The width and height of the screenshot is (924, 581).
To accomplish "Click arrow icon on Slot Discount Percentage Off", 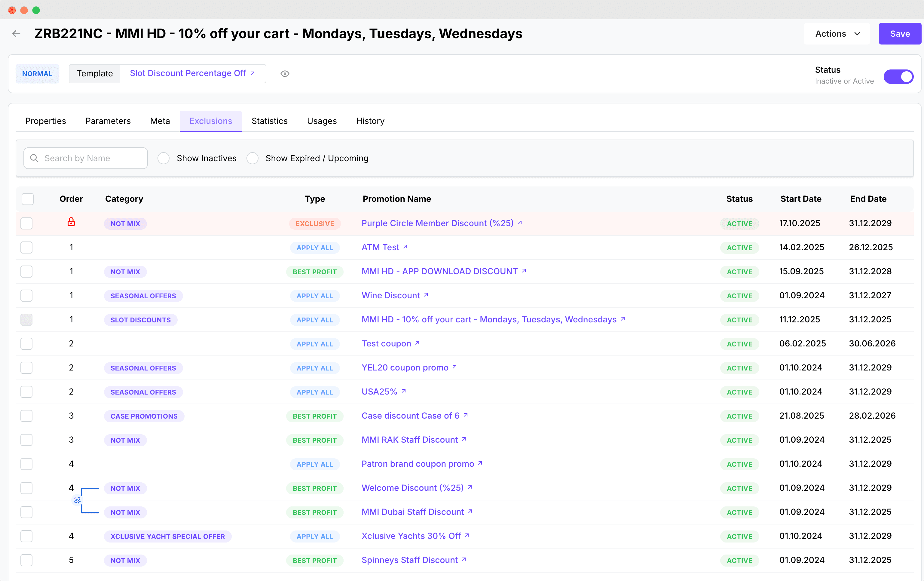I will [253, 73].
